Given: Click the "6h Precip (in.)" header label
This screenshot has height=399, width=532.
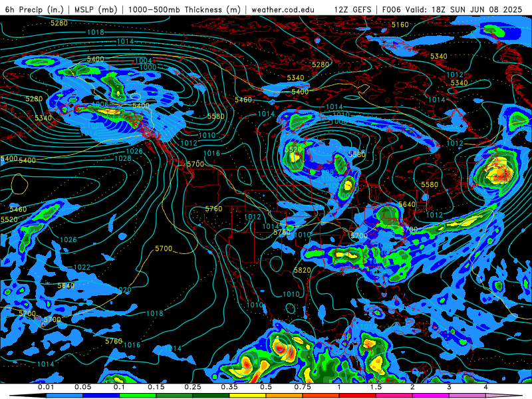Looking at the screenshot, I should coord(35,9).
